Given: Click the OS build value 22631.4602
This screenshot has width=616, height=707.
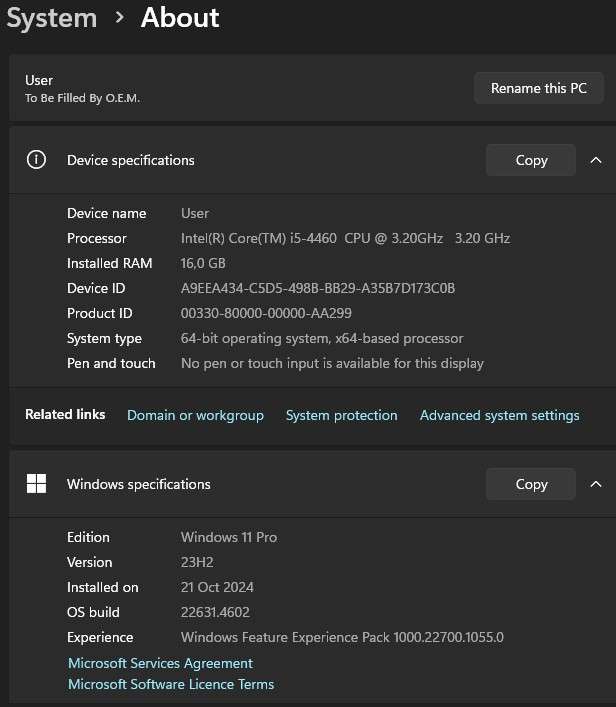Looking at the screenshot, I should pos(215,612).
